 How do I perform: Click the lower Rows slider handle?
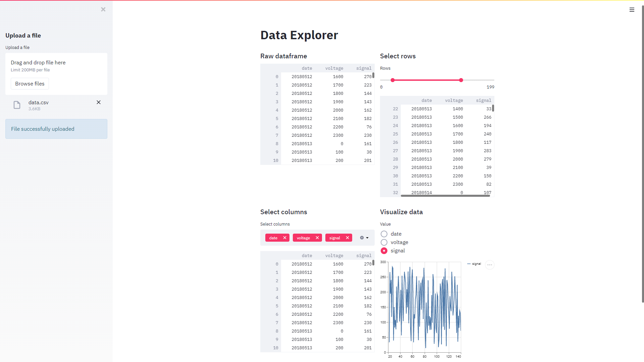(x=393, y=80)
